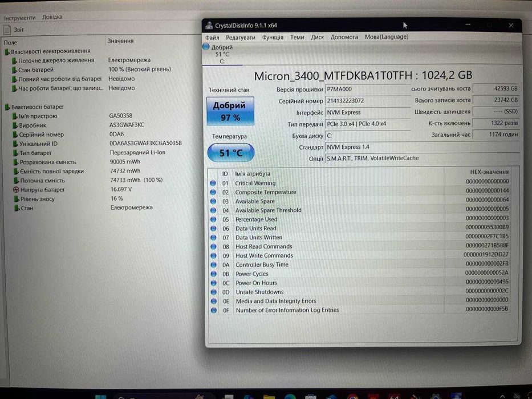The height and width of the screenshot is (399, 532).
Task: Open the Мова(Language) menu
Action: 387,36
